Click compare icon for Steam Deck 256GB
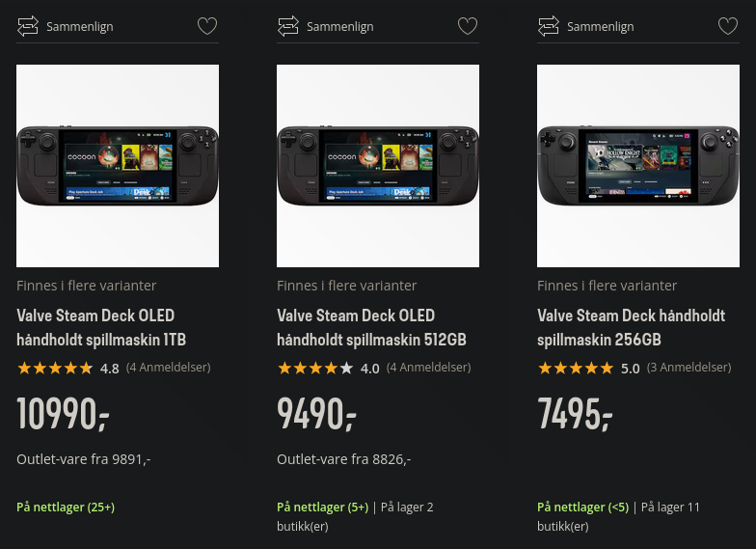 coord(548,26)
